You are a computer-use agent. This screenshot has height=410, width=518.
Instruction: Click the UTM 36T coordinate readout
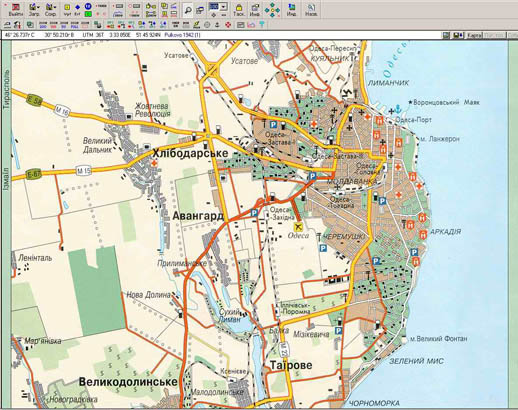[92, 35]
